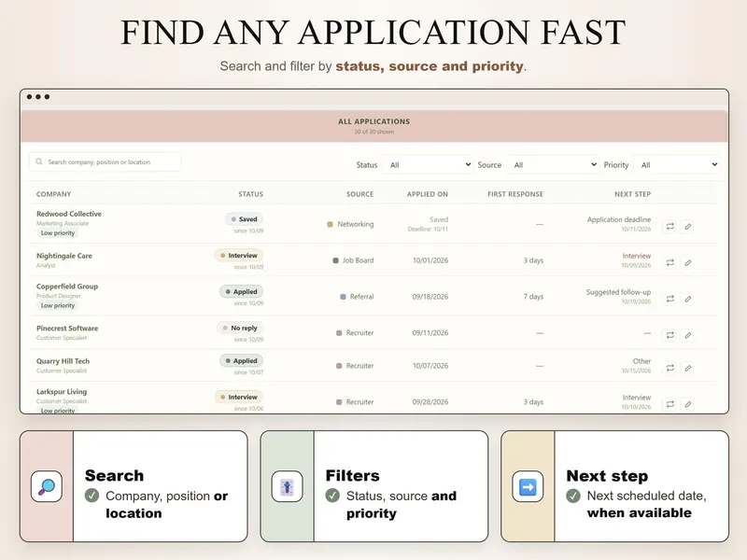Click the 09/18/2026 applied date
This screenshot has width=747, height=560.
[x=430, y=296]
